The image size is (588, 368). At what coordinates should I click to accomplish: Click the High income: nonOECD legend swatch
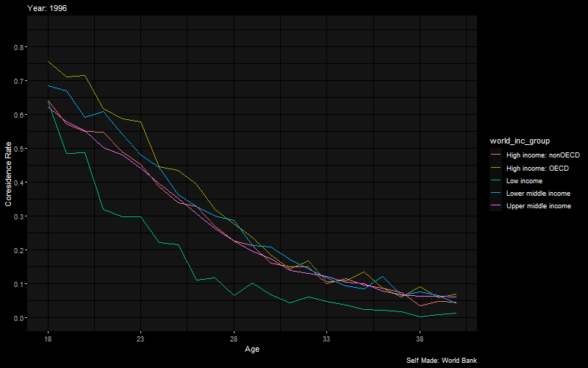click(495, 155)
